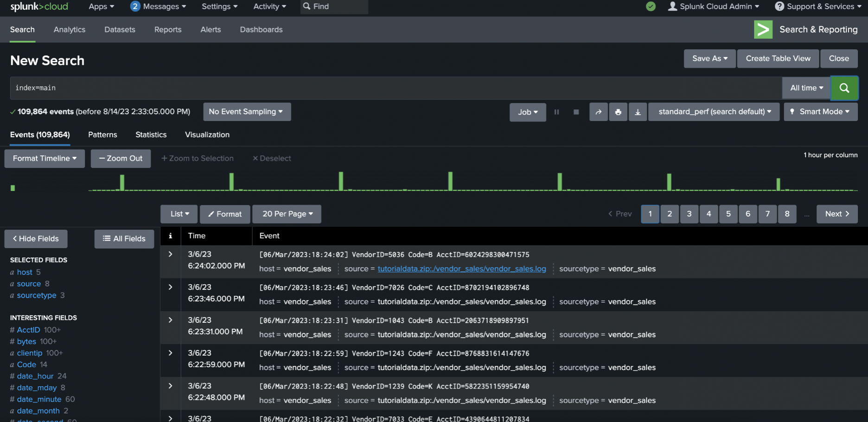Open the List view dropdown
This screenshot has height=422, width=868.
pyautogui.click(x=179, y=214)
